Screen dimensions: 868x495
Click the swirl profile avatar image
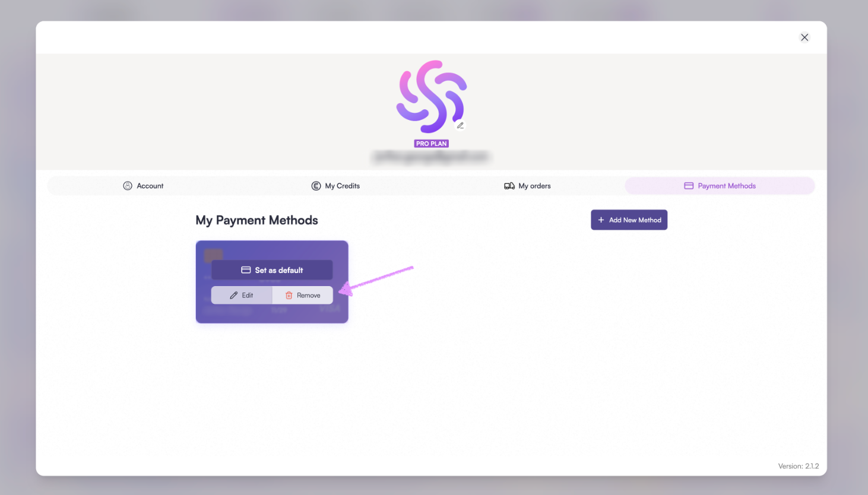[432, 96]
